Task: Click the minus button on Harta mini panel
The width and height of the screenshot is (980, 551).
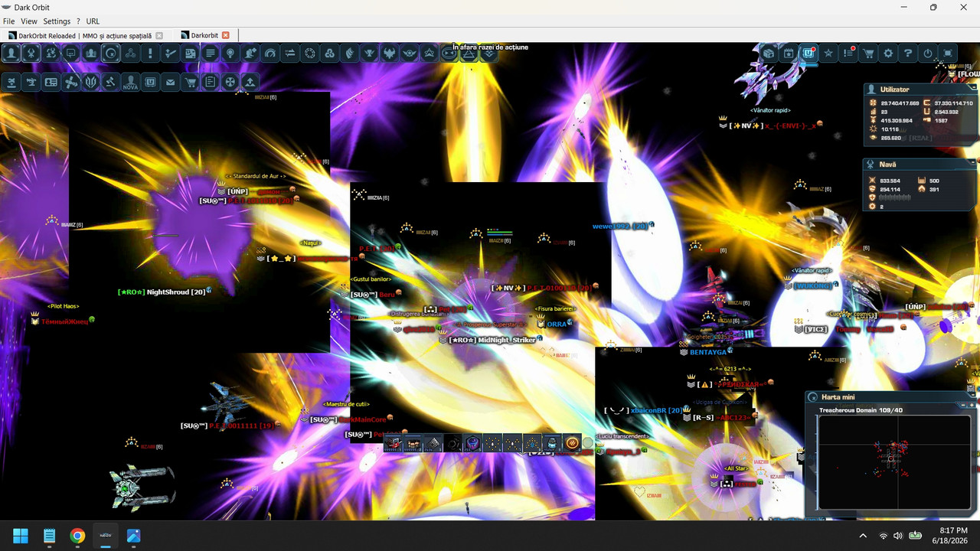Action: point(963,404)
